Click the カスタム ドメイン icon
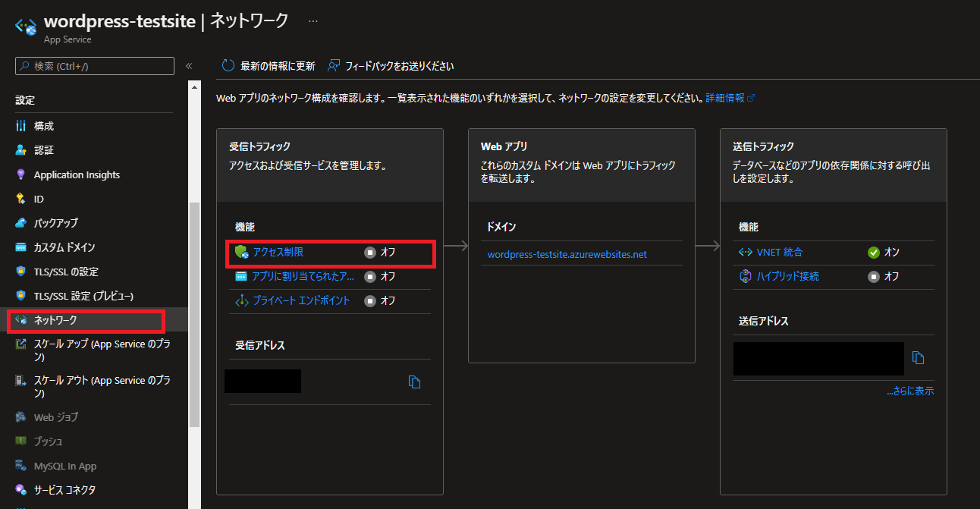Viewport: 980px width, 509px height. (20, 247)
